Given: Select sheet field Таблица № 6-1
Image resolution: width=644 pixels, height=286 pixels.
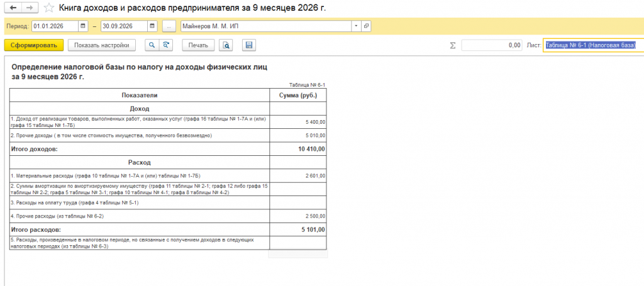Looking at the screenshot, I should (593, 45).
